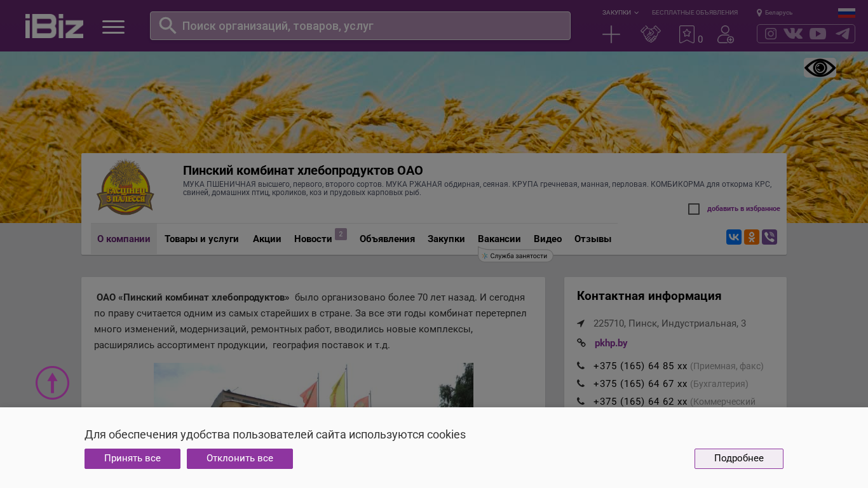
Task: Share company via Odnoklassniki icon
Action: [752, 237]
